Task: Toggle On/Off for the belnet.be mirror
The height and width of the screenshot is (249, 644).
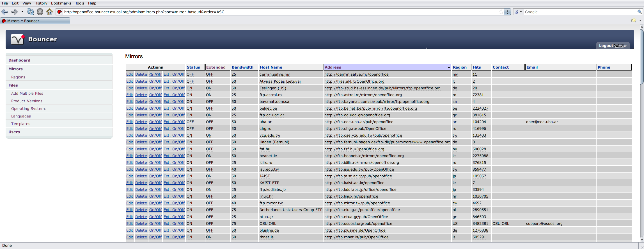Action: coord(155,108)
